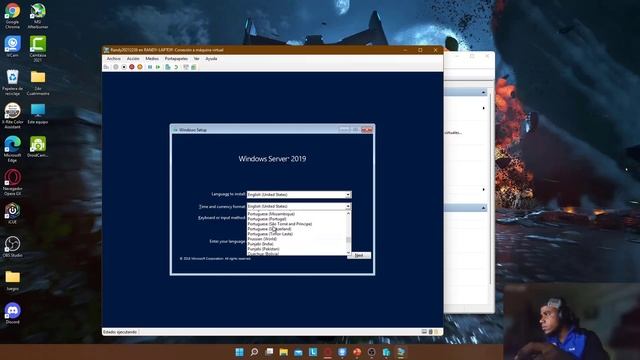This screenshot has width=640, height=360.
Task: Click the Ctrl+Alt+Del toolbar icon
Action: (107, 67)
